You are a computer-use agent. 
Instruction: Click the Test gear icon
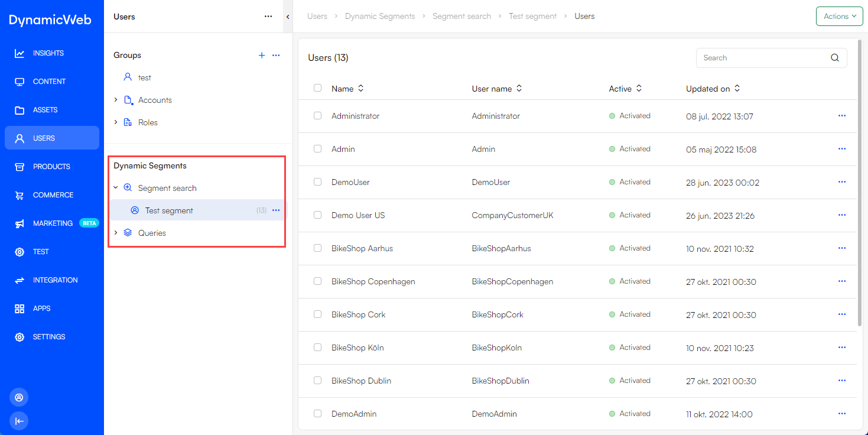19,252
